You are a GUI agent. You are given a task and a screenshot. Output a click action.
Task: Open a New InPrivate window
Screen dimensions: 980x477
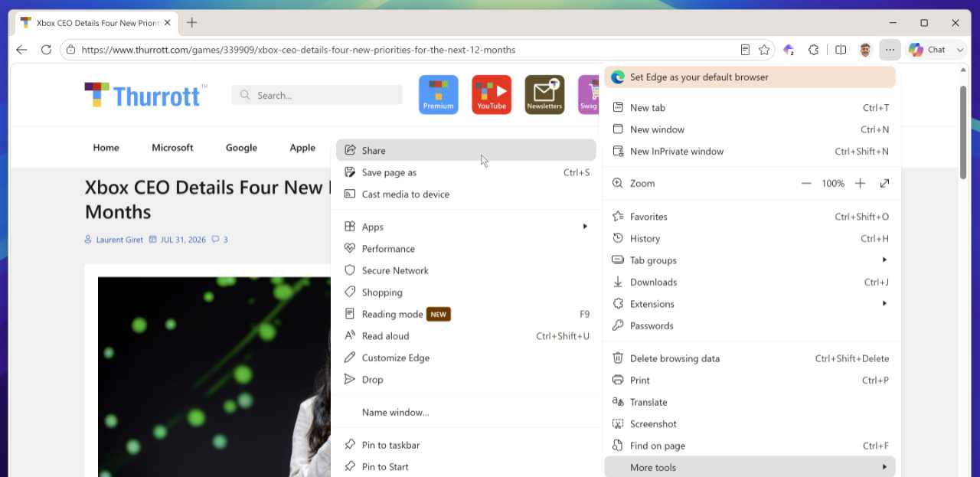point(750,152)
